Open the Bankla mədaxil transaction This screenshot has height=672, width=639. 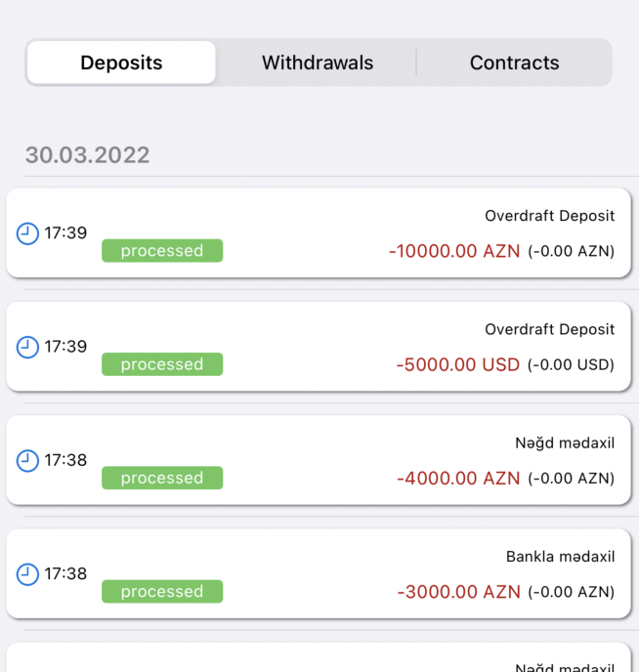point(560,557)
